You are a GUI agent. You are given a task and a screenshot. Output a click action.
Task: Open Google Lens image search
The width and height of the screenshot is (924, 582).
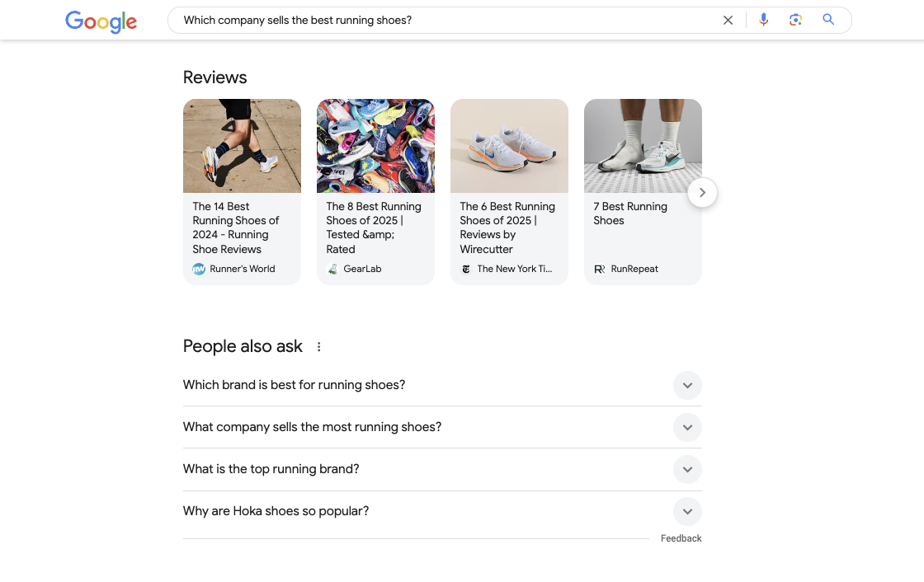click(795, 19)
